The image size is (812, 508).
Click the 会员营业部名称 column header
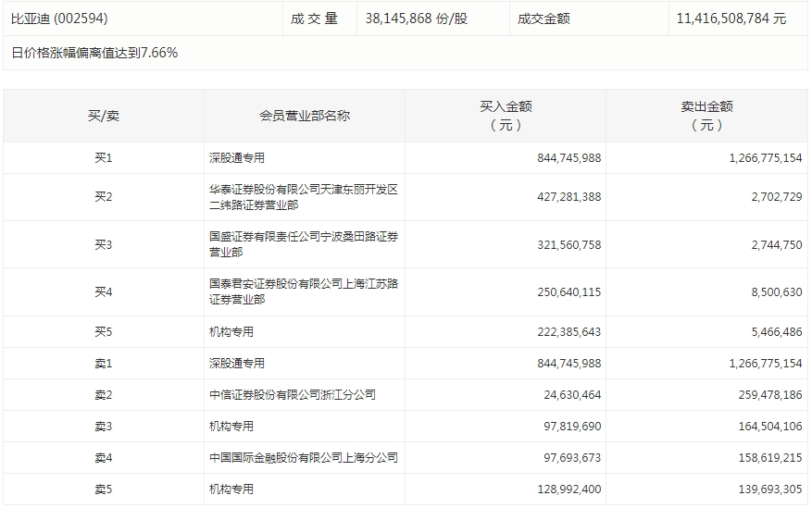(x=305, y=116)
